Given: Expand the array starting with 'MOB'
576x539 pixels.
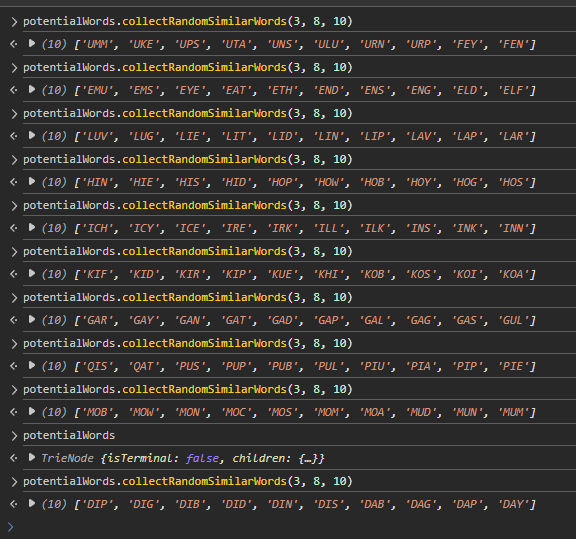Looking at the screenshot, I should tap(32, 412).
